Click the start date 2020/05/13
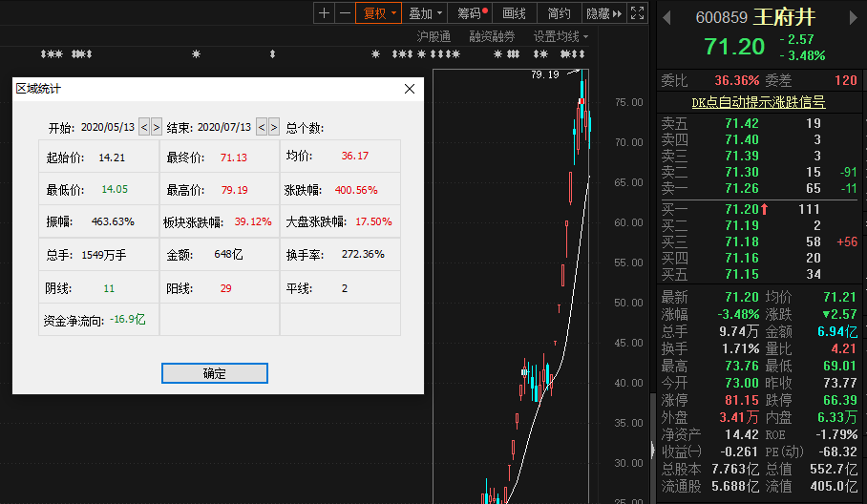Image resolution: width=867 pixels, height=504 pixels. pyautogui.click(x=108, y=127)
